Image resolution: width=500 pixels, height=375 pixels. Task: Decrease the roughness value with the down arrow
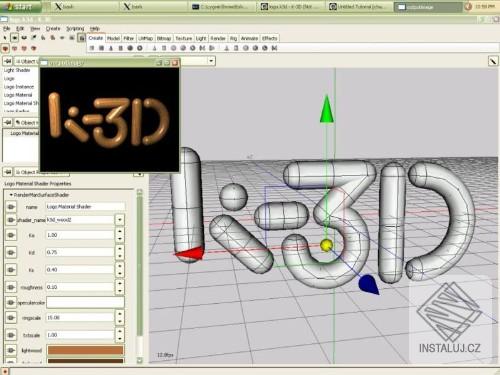click(120, 291)
